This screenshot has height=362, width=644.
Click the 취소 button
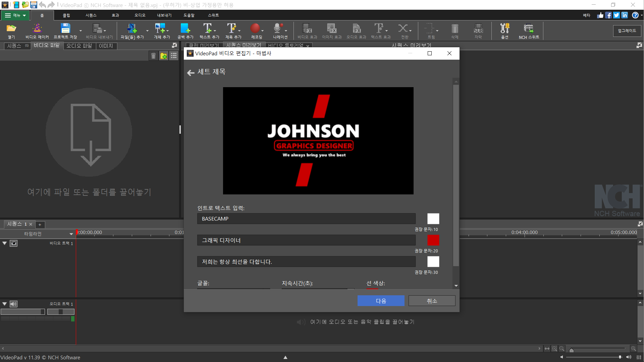432,301
